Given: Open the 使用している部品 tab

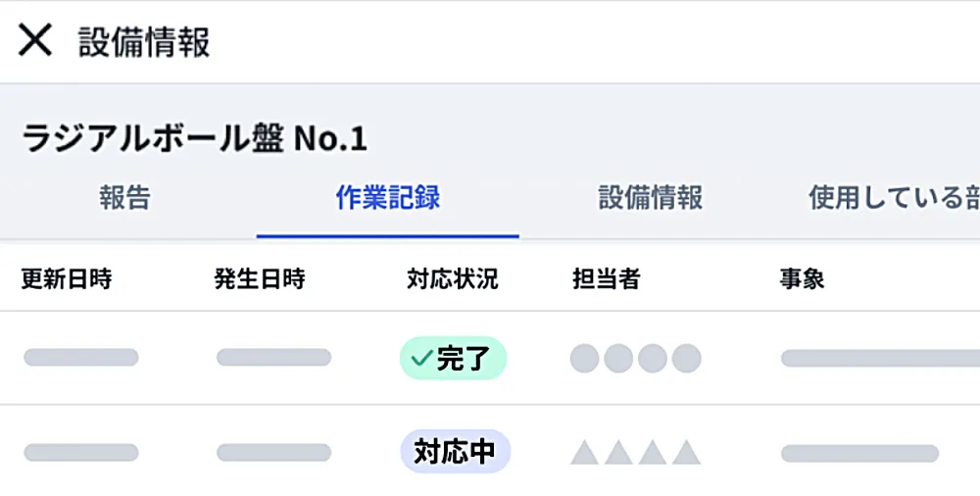Looking at the screenshot, I should [x=895, y=198].
